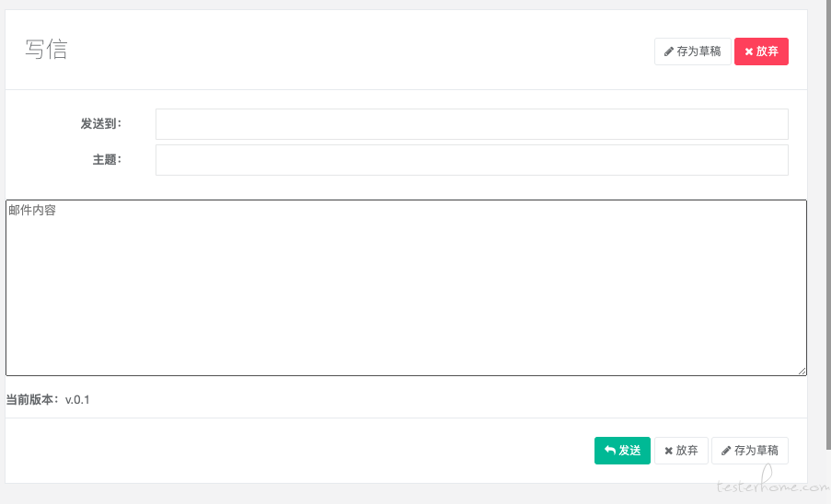Click the textarea resize grip handle
The image size is (831, 504).
click(x=802, y=372)
